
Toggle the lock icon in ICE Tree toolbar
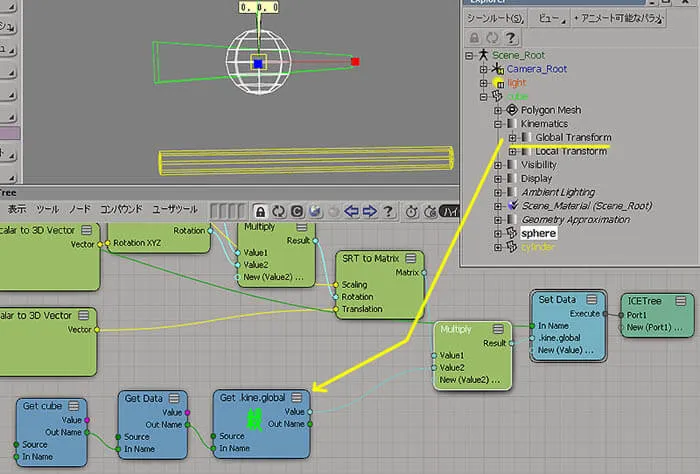(260, 211)
